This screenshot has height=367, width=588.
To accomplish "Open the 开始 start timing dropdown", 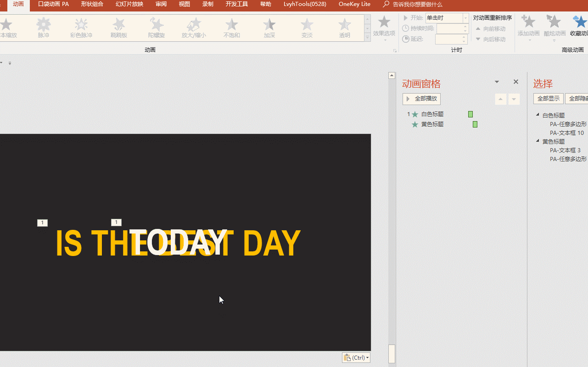I will tap(465, 18).
